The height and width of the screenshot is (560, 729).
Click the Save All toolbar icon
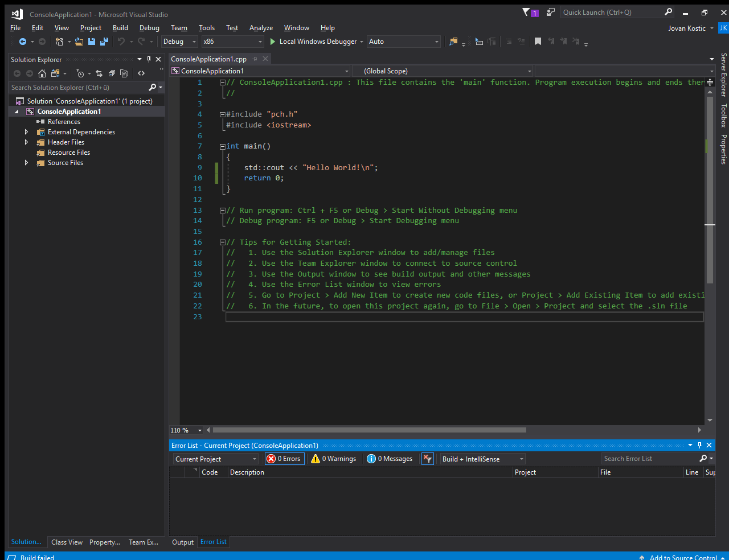(104, 42)
